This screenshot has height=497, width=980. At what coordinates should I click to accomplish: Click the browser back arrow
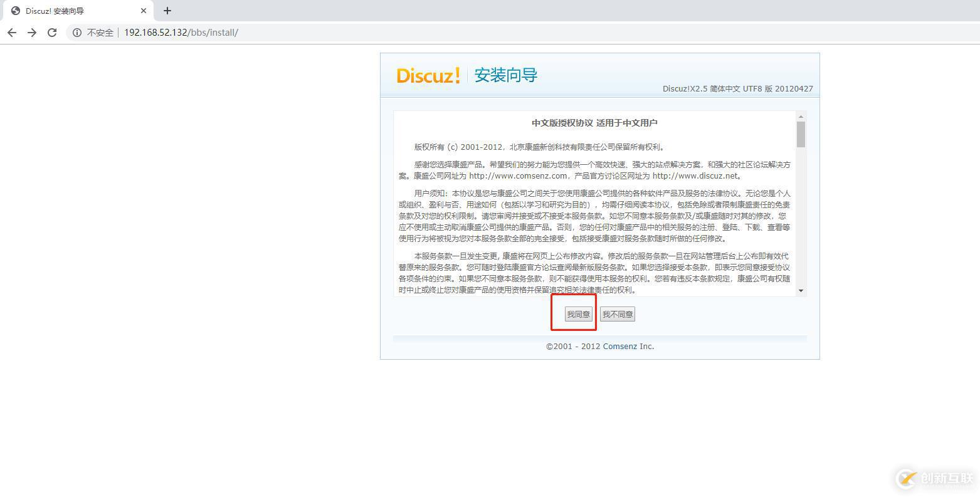click(x=11, y=32)
